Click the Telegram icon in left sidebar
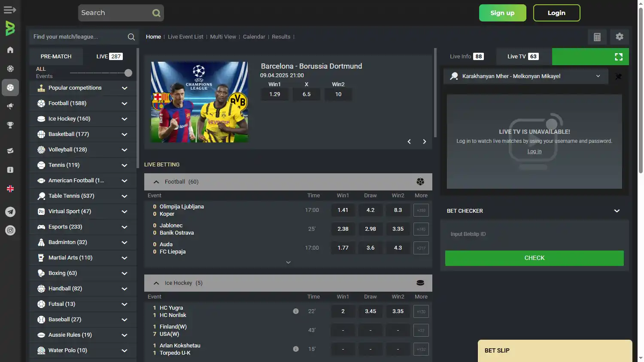This screenshot has height=362, width=644. [10, 211]
